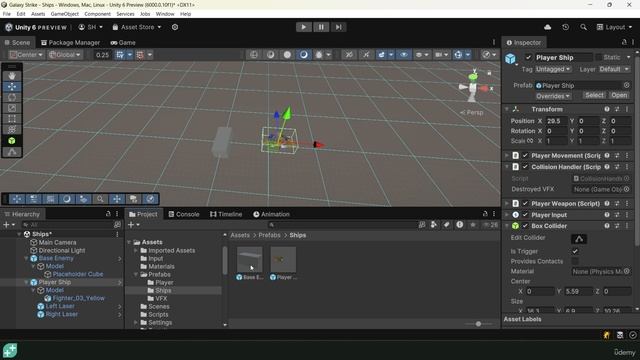
Task: Click the scene orientation gizmo
Action: point(473,87)
